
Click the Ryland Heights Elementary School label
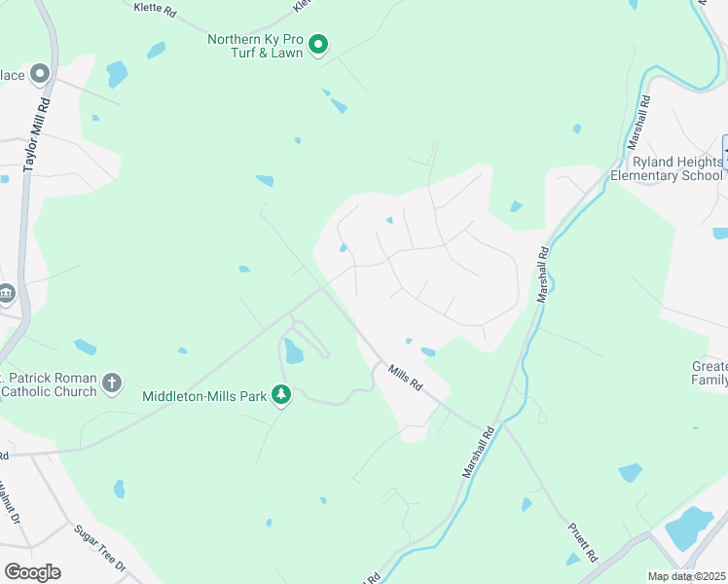point(667,169)
